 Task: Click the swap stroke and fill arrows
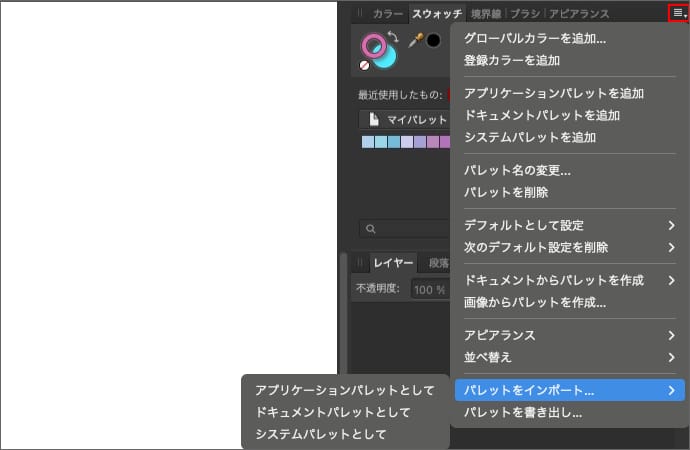pyautogui.click(x=392, y=36)
